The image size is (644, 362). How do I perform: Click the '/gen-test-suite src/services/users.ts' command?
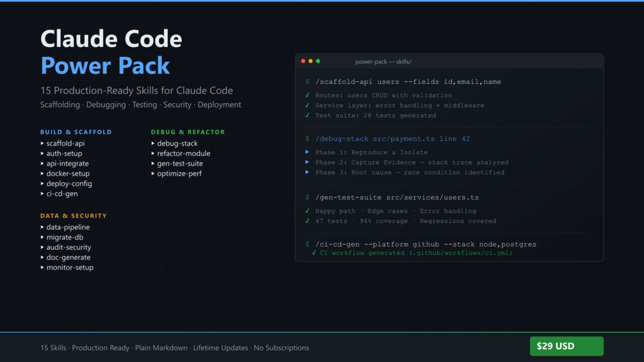click(x=397, y=197)
